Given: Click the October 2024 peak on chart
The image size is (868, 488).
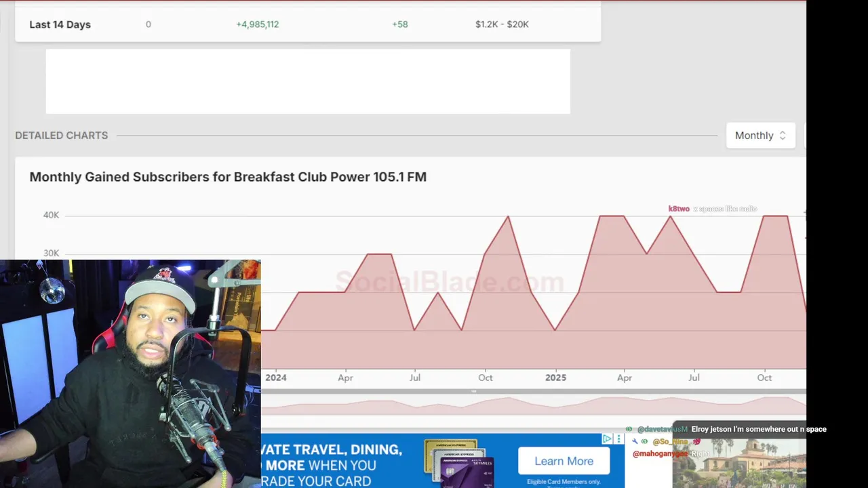Looking at the screenshot, I should pyautogui.click(x=508, y=216).
